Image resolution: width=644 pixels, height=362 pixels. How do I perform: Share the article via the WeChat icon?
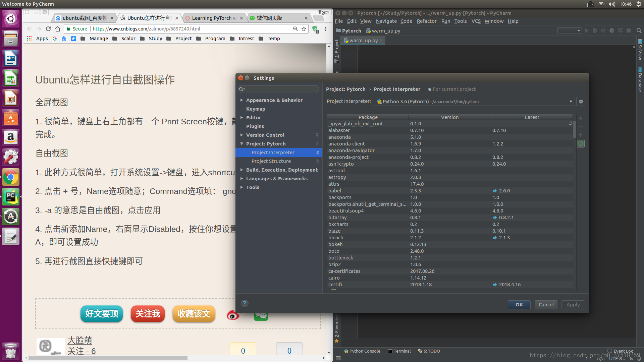point(261,316)
